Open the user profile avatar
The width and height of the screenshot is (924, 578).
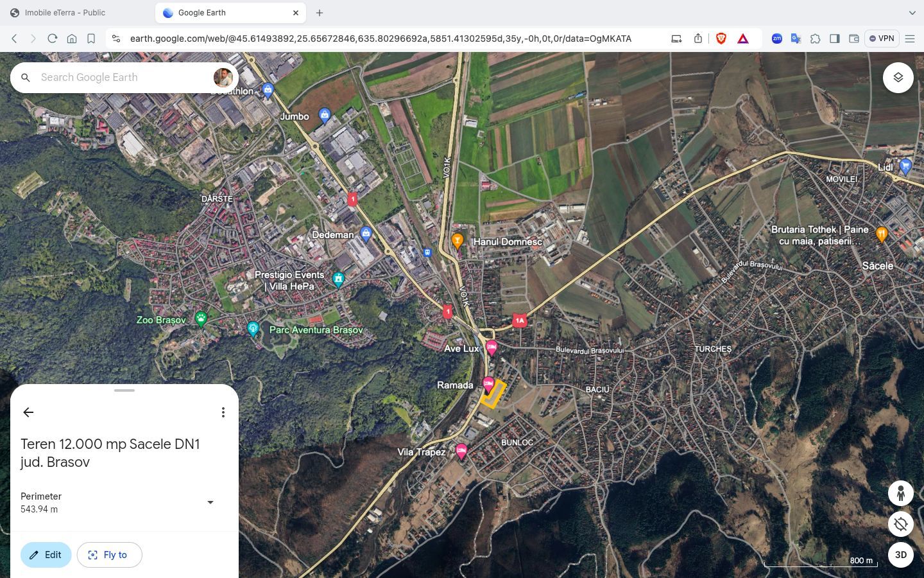(223, 78)
